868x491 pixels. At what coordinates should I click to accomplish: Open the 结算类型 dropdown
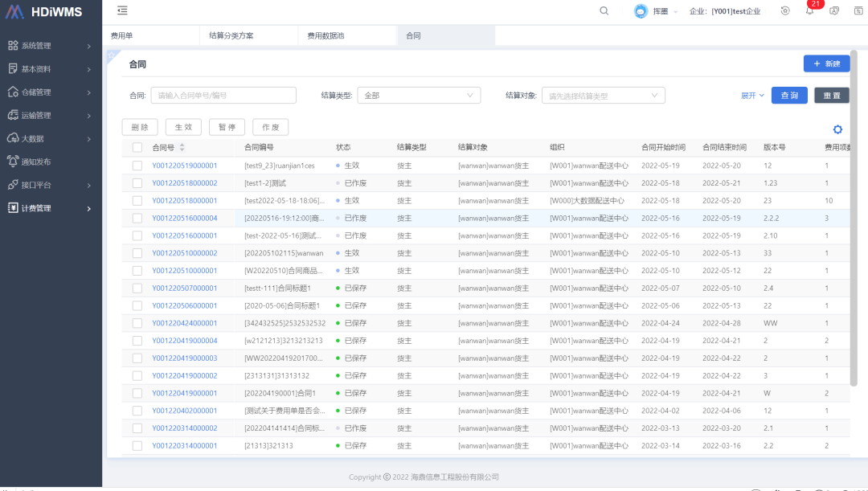pyautogui.click(x=419, y=95)
